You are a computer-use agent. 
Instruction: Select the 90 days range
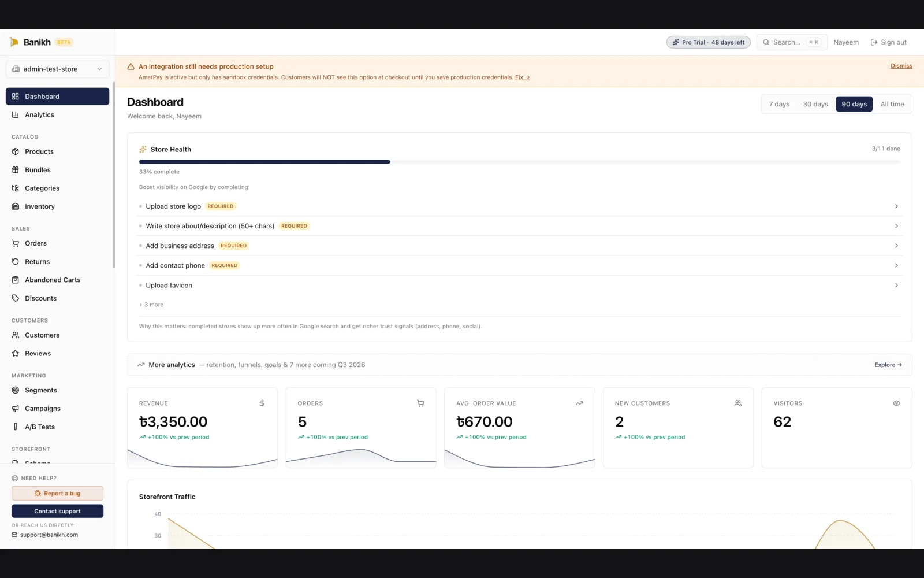coord(854,104)
